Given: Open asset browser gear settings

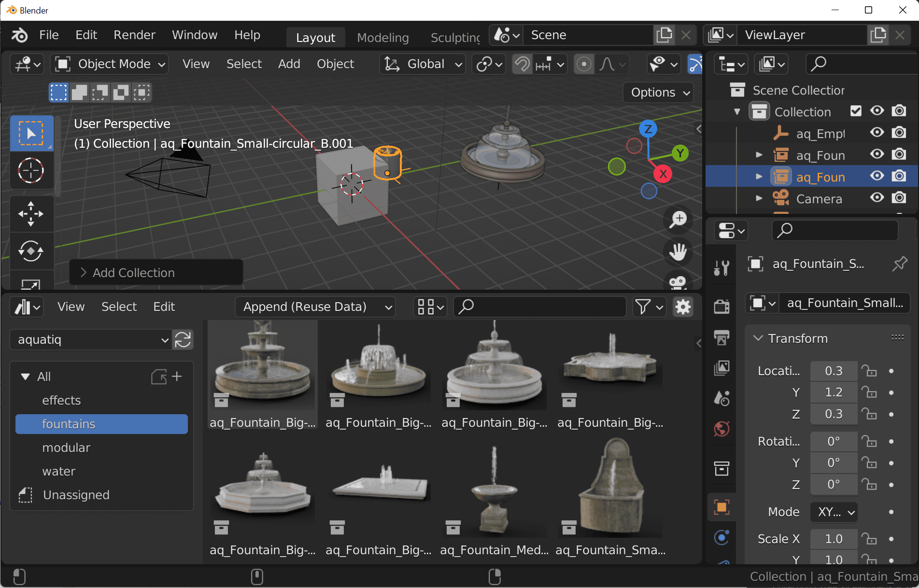Looking at the screenshot, I should [x=683, y=307].
